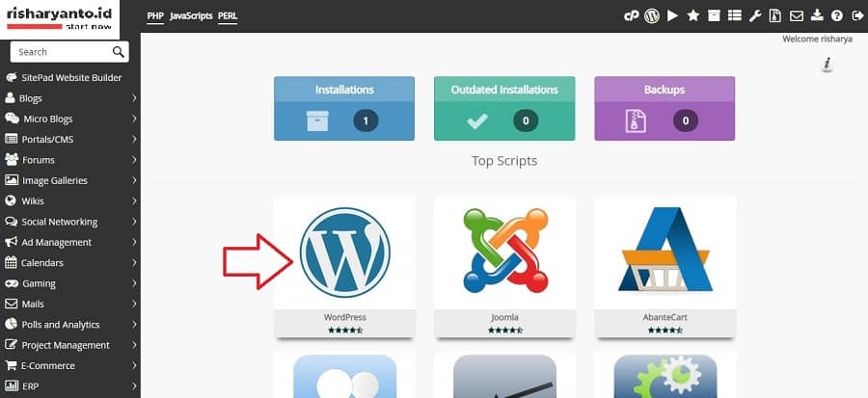Expand the E-Commerce category
The image size is (868, 398).
[x=70, y=365]
